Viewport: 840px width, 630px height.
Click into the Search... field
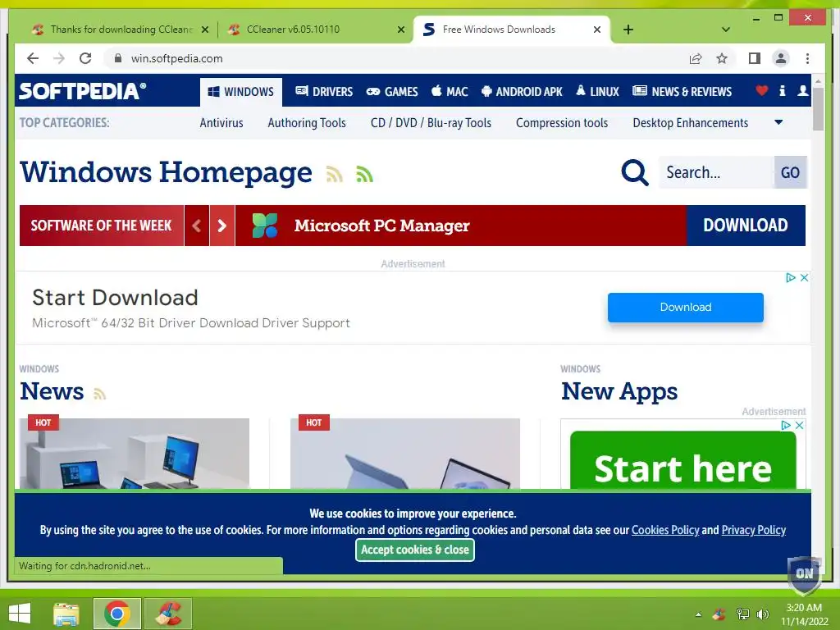click(716, 172)
